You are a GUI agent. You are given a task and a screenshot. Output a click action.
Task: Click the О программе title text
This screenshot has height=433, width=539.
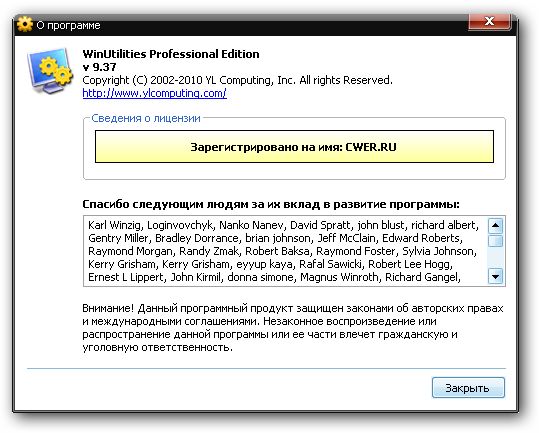(x=68, y=25)
